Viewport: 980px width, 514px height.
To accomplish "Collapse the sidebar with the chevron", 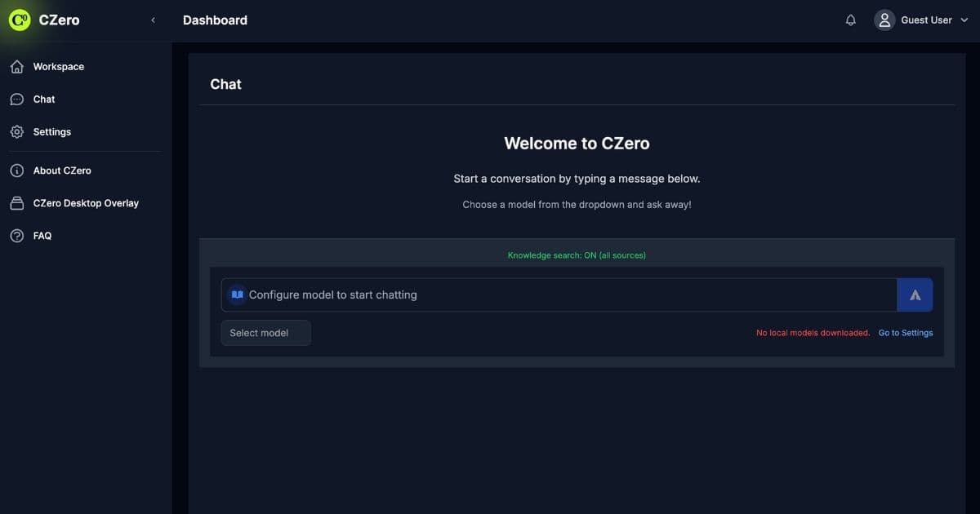I will pyautogui.click(x=153, y=19).
